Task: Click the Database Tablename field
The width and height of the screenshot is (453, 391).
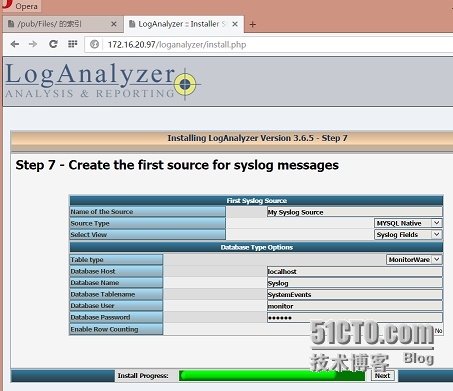Action: 355,294
